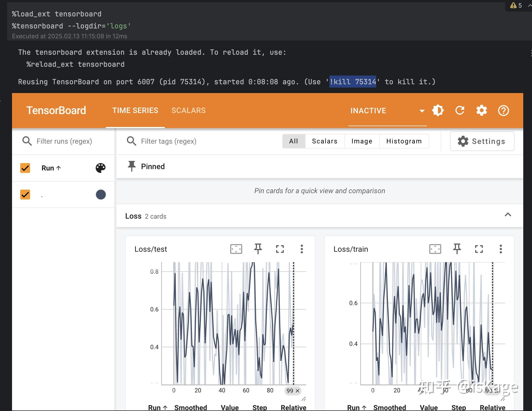Screen dimensions: 532x411
Task: Remove the step 99 marker chip
Action: click(298, 391)
